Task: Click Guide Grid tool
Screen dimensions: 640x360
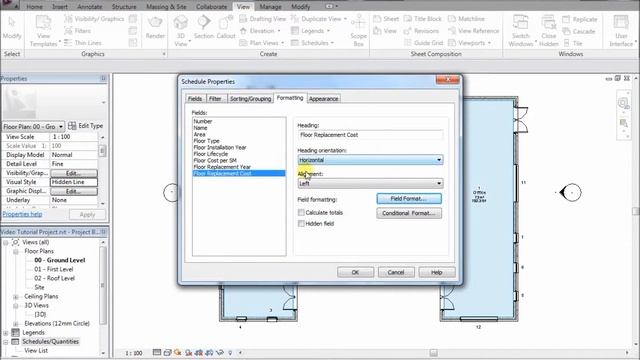Action: coord(423,42)
